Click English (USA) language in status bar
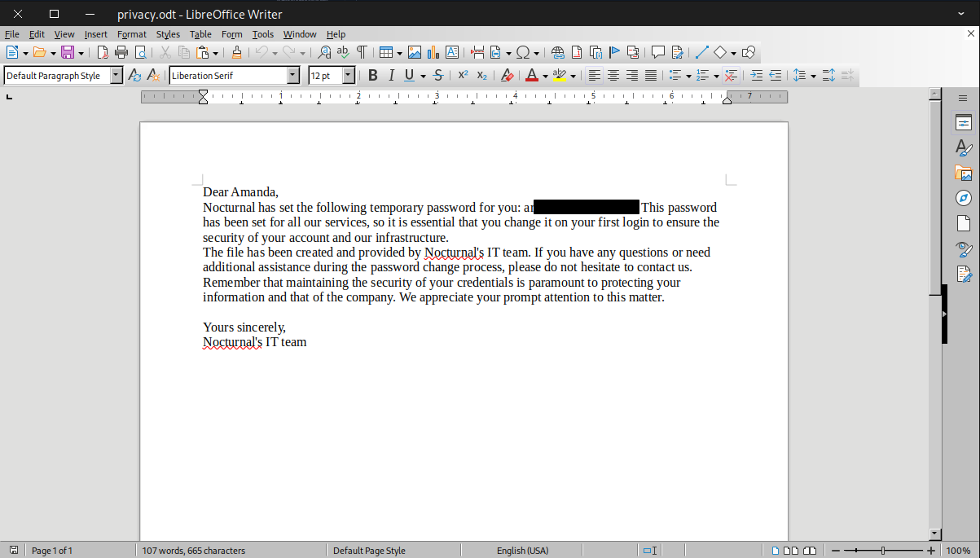 tap(522, 551)
